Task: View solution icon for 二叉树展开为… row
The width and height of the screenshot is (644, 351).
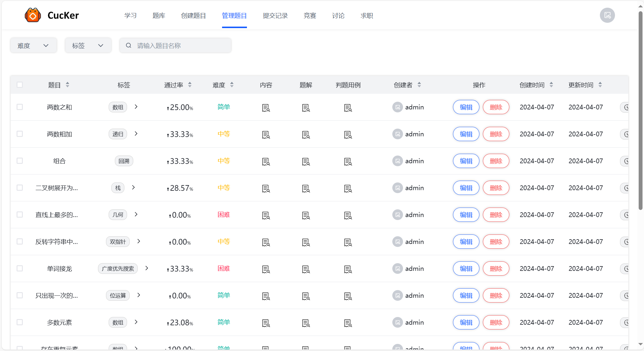Action: click(x=306, y=188)
